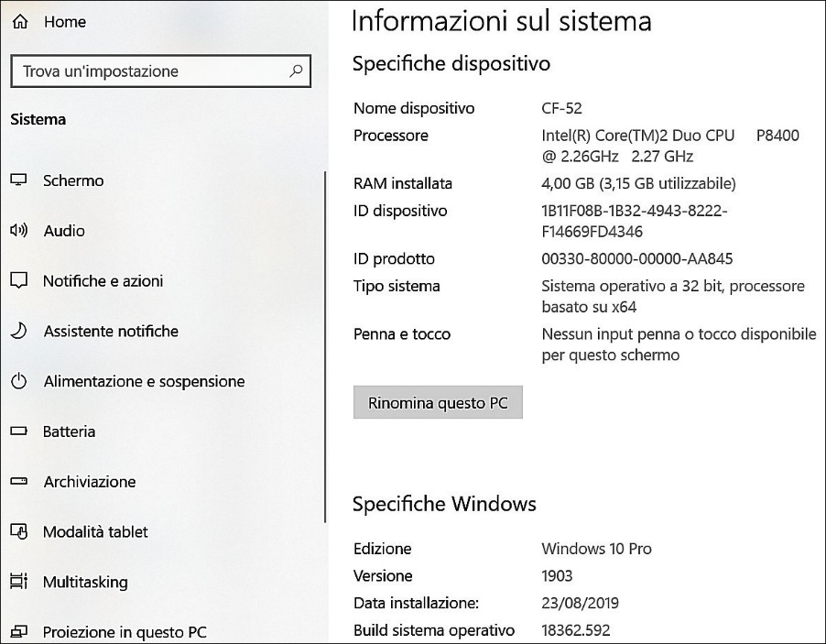The width and height of the screenshot is (826, 644).
Task: Focus the Trova un'impostazione search field
Action: [x=147, y=71]
